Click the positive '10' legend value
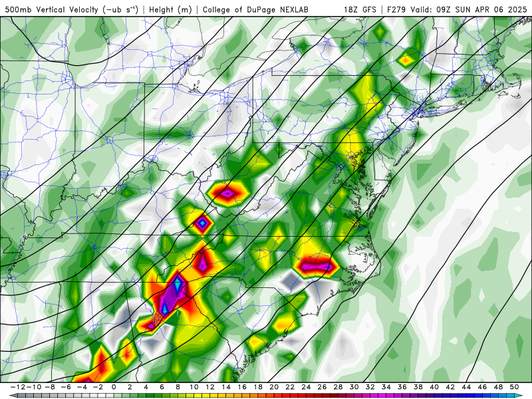Viewport: 532px width, 399px height. 194,387
